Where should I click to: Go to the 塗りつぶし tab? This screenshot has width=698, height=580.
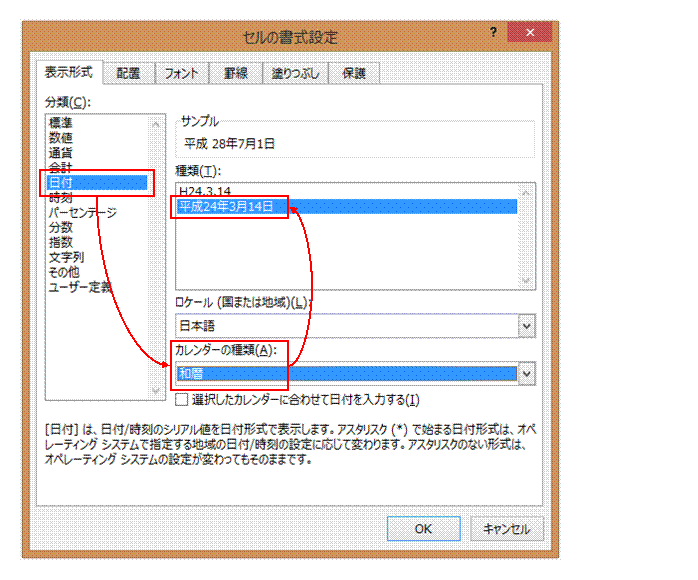click(x=295, y=73)
